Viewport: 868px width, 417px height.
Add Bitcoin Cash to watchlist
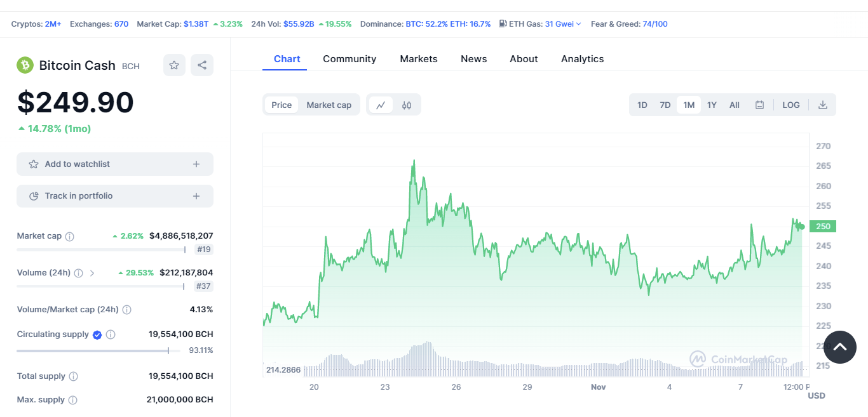[x=115, y=164]
